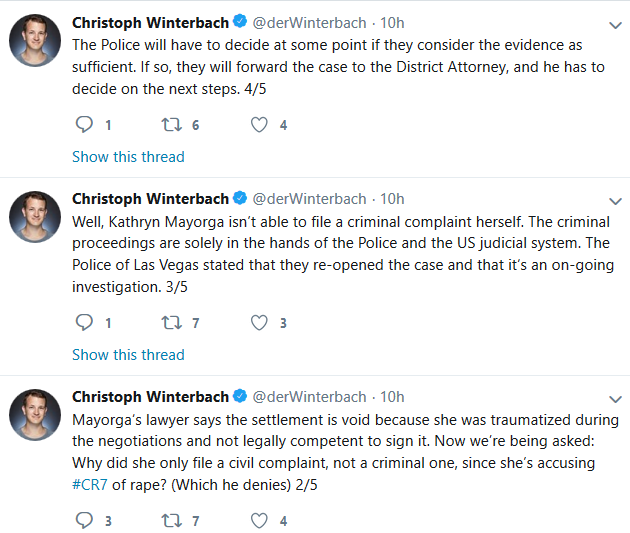Like the 2/5 tweet
Image resolution: width=630 pixels, height=533 pixels.
click(x=259, y=521)
